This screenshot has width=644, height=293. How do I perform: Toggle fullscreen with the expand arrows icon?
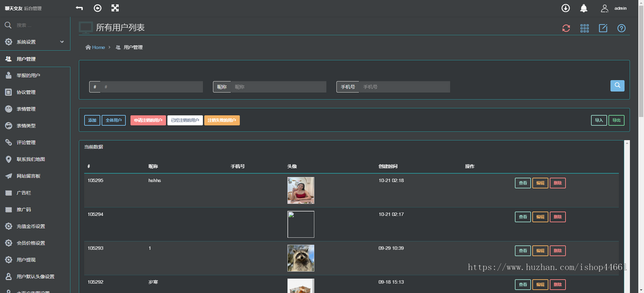pyautogui.click(x=115, y=8)
